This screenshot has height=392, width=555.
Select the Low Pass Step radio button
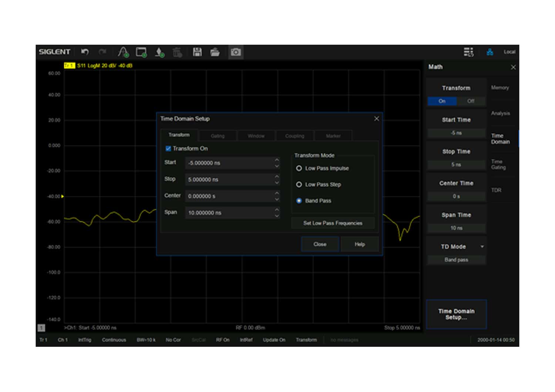click(x=299, y=184)
